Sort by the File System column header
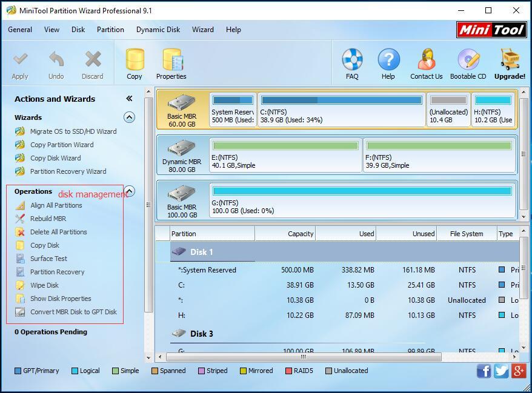The image size is (532, 393). point(467,234)
